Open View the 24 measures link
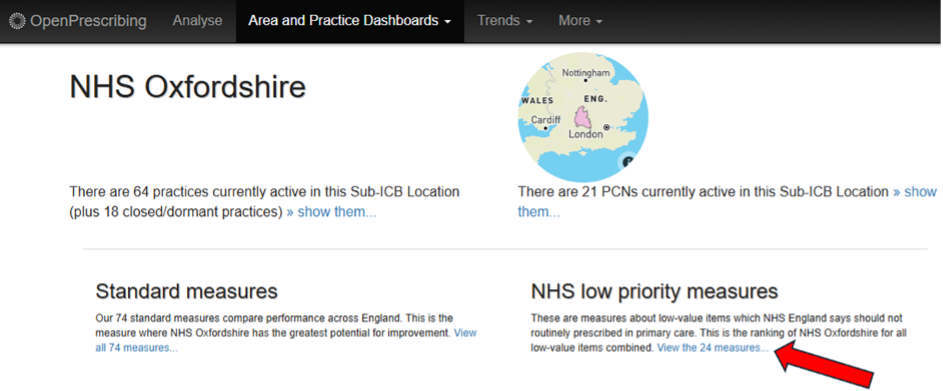 click(713, 348)
